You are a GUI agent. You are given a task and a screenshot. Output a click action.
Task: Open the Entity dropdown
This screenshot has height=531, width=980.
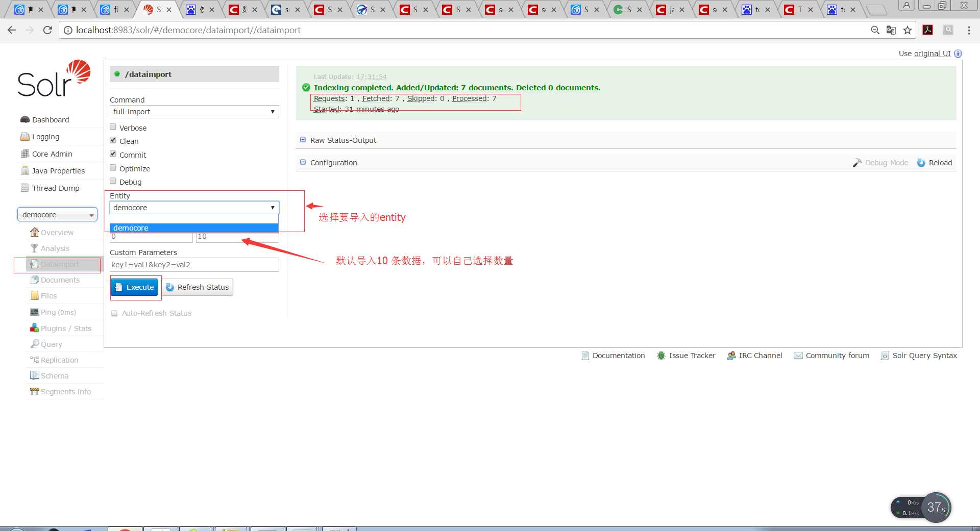(x=194, y=208)
